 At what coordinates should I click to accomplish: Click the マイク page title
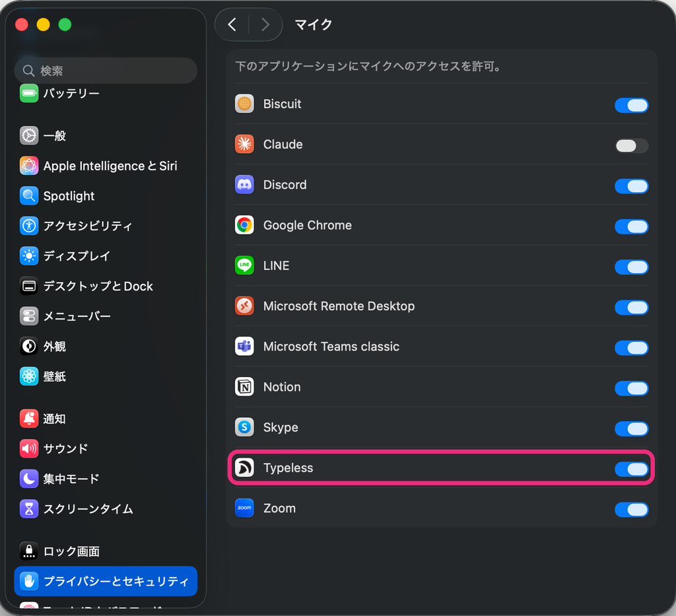click(314, 24)
